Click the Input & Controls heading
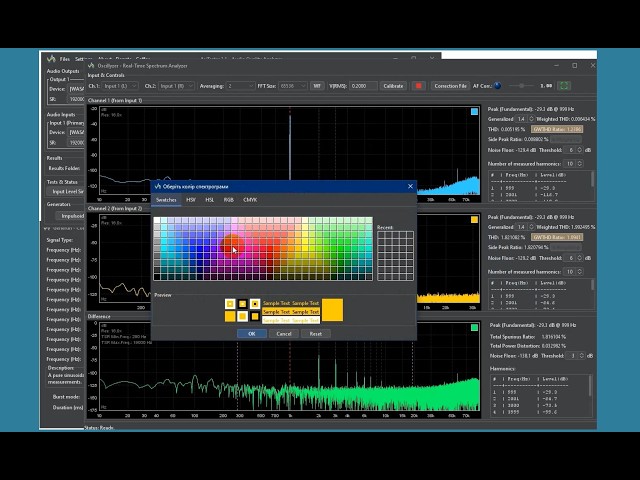The width and height of the screenshot is (640, 480). [x=106, y=76]
